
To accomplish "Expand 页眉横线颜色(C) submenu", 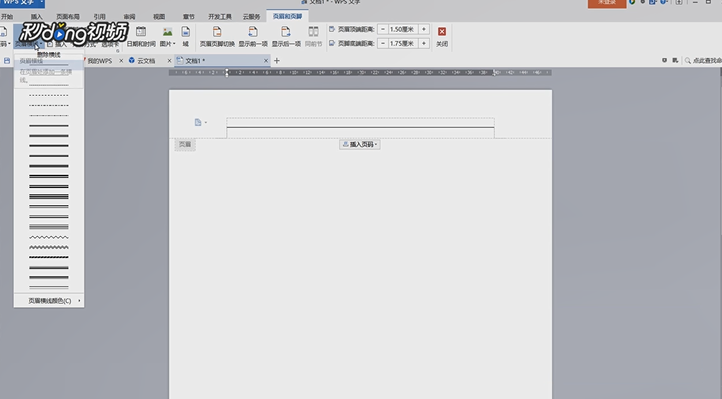I will [49, 301].
